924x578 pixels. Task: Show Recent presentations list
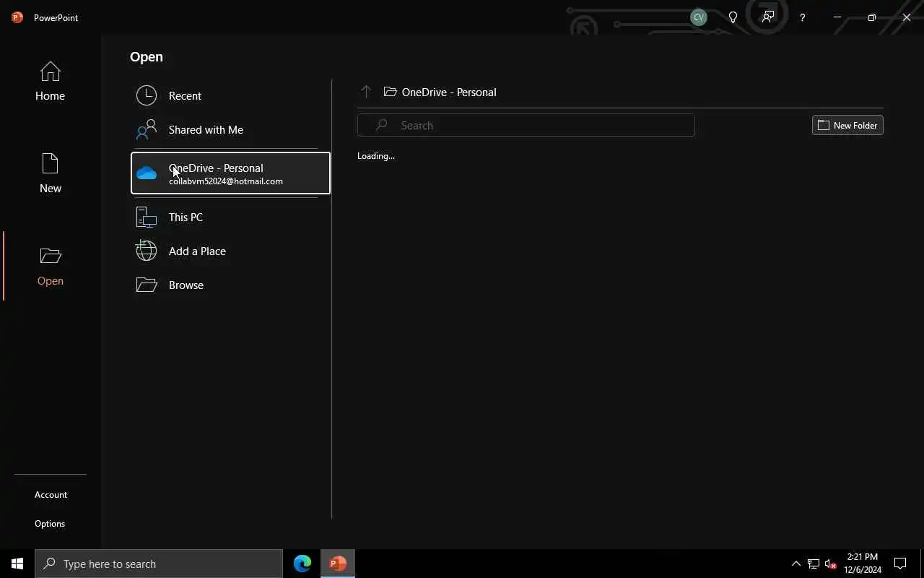tap(230, 95)
